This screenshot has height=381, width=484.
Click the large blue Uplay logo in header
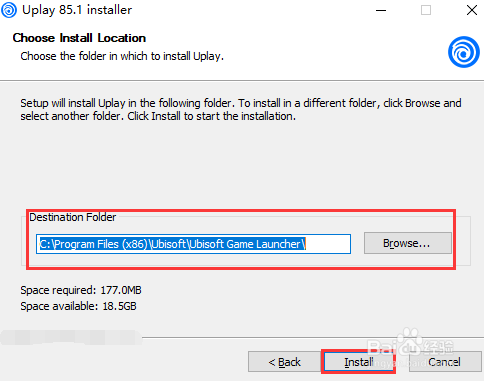464,52
